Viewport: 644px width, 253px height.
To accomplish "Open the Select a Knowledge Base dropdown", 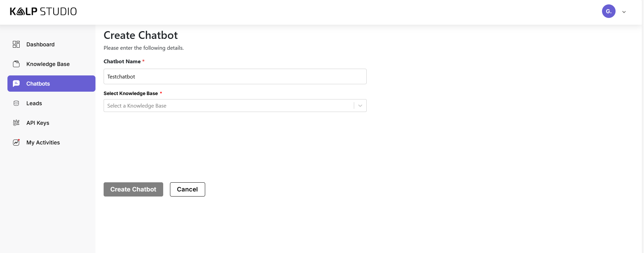I will [x=229, y=106].
